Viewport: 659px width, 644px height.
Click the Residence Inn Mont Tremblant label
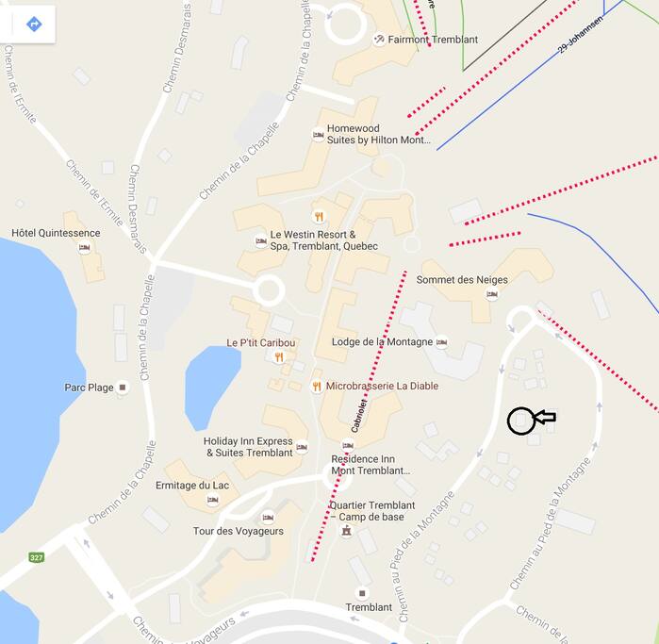[370, 465]
